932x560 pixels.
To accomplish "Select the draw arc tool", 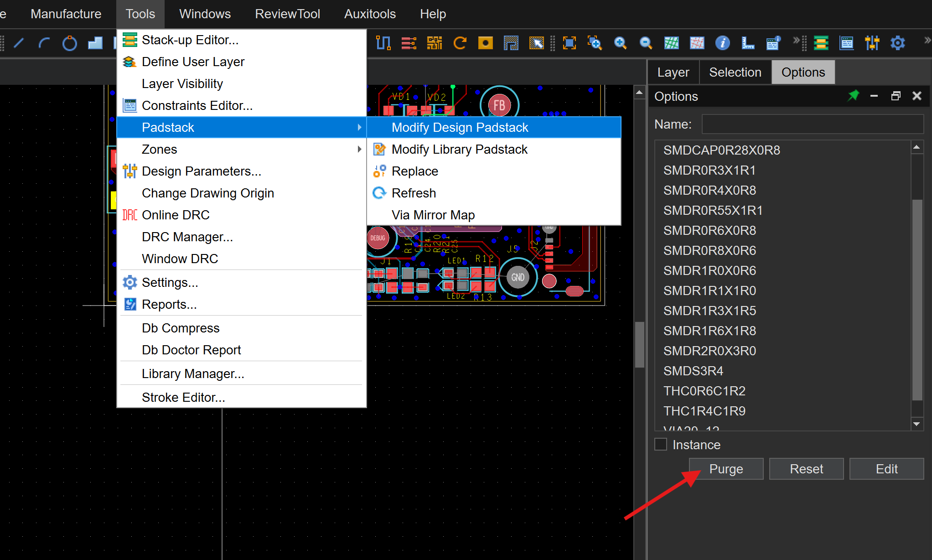I will point(44,43).
